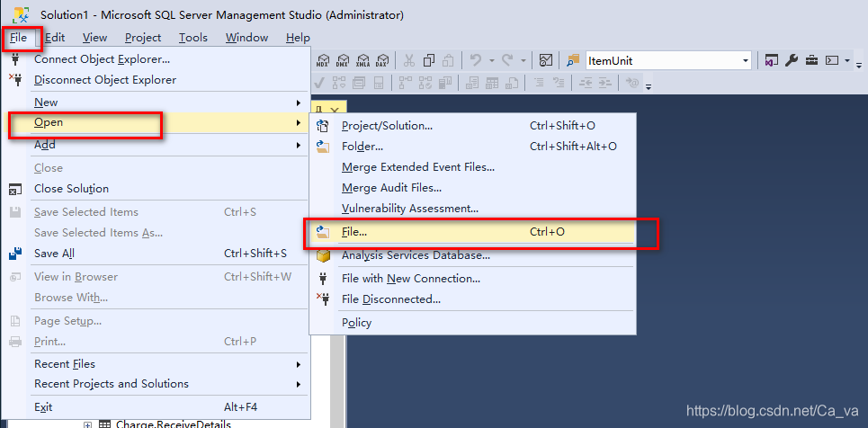Image resolution: width=868 pixels, height=428 pixels.
Task: Click the purple Visual Studio window icon
Action: coord(772,60)
